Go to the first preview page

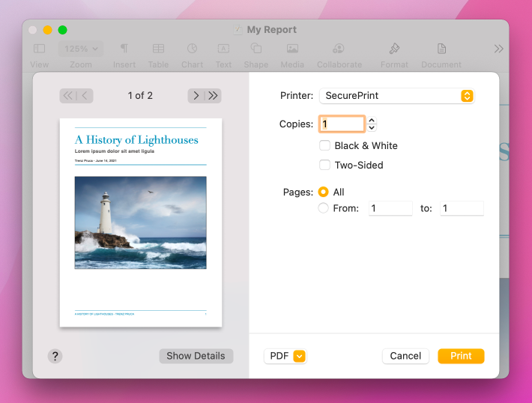(68, 96)
